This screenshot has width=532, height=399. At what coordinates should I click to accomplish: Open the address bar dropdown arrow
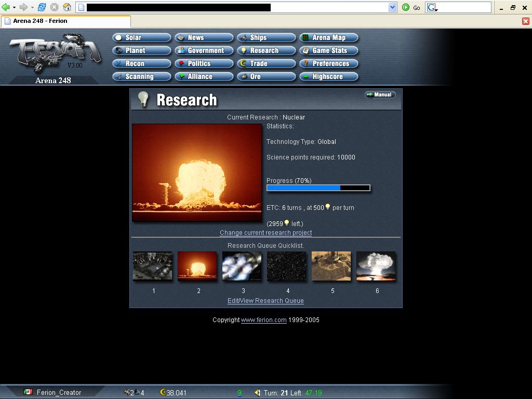click(393, 7)
